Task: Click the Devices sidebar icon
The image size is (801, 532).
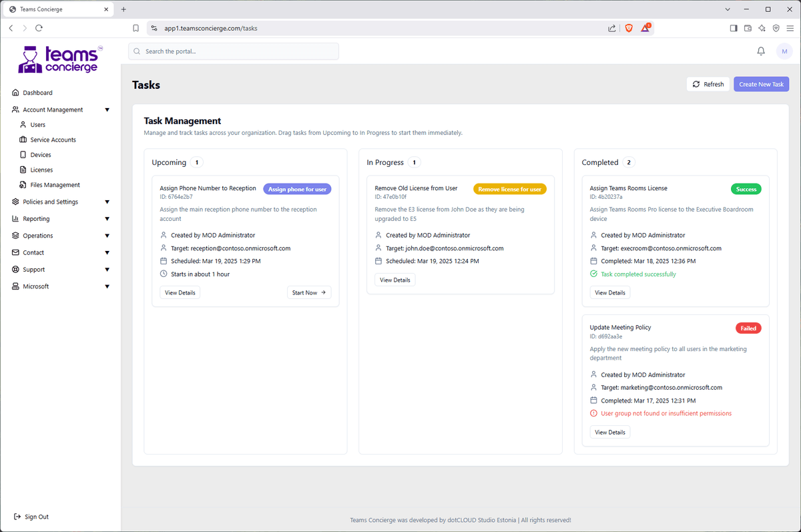Action: pos(24,154)
